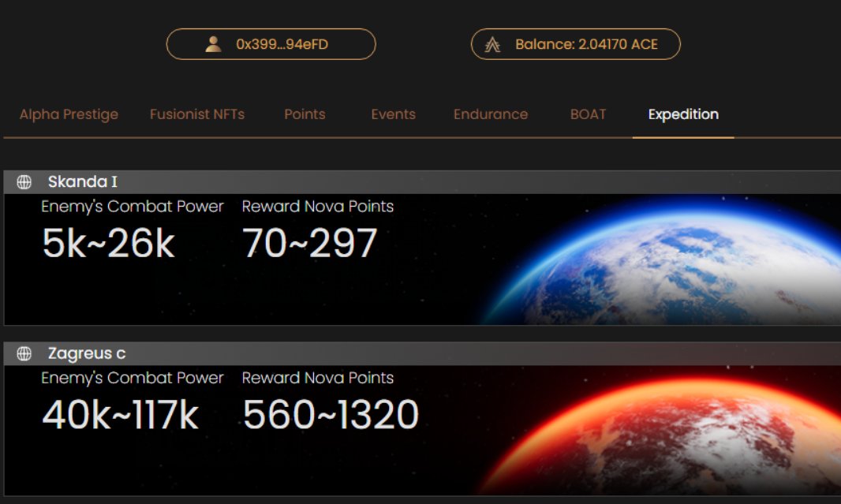Screen dimensions: 841x504
Task: Click the 40k~117k combat power value
Action: [120, 415]
